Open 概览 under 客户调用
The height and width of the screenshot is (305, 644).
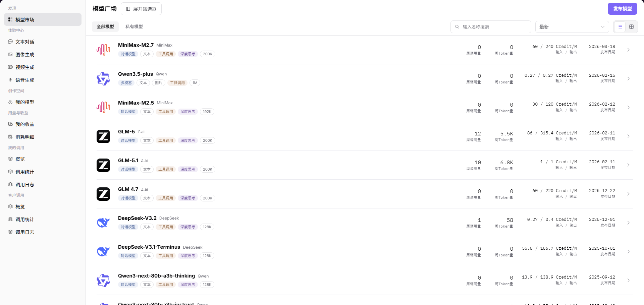click(43, 206)
